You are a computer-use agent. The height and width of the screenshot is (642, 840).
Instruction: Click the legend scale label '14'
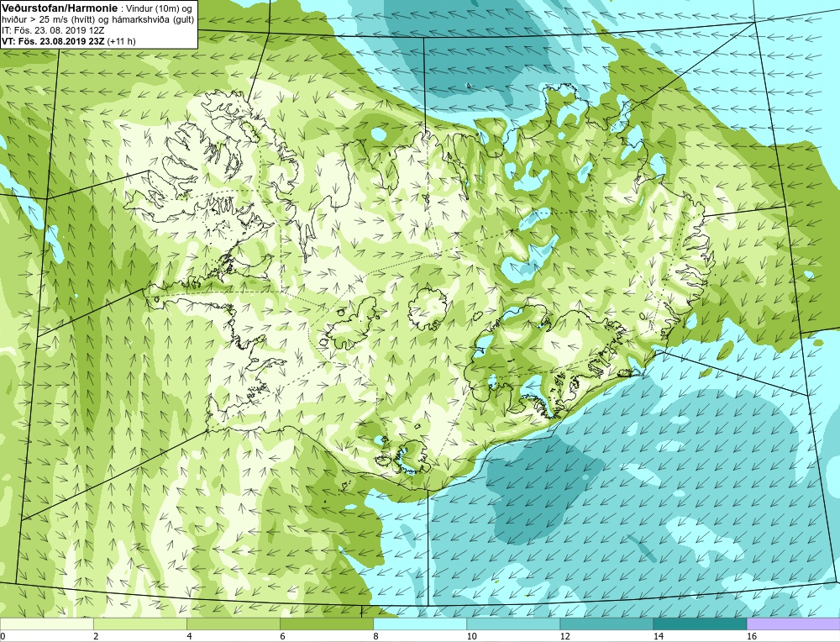point(659,636)
